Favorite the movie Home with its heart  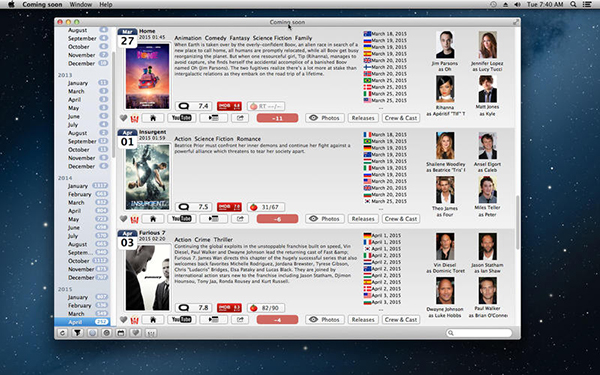pos(123,118)
